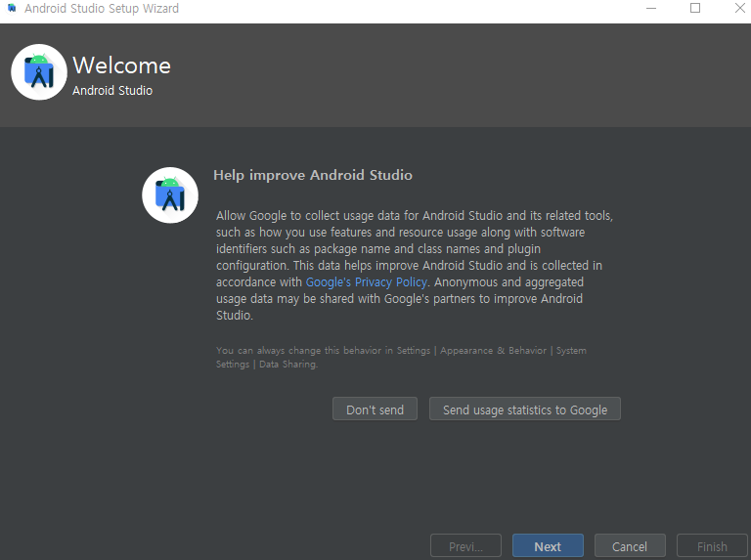
Task: Choose Don't send option
Action: [375, 409]
